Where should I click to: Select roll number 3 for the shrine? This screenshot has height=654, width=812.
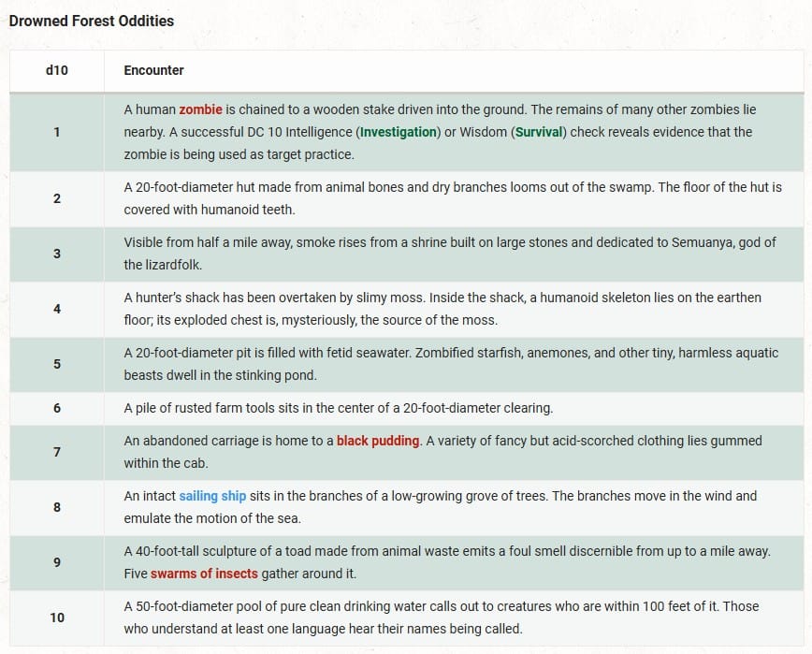(57, 254)
